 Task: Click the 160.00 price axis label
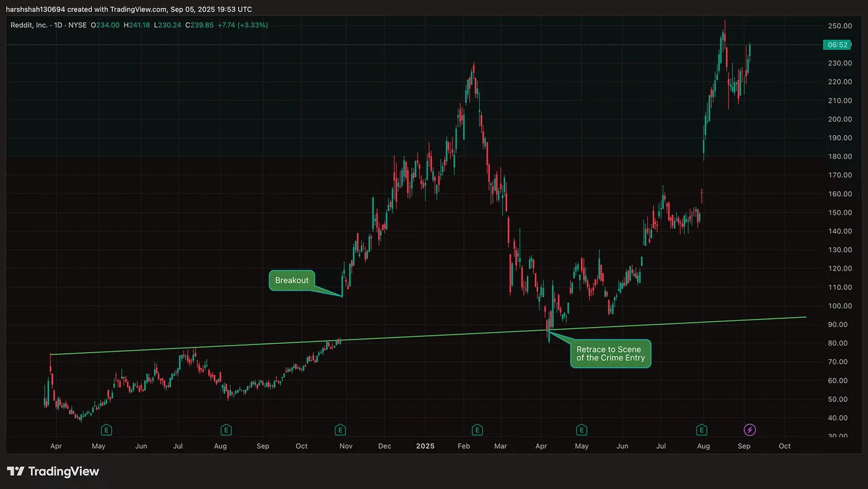tap(839, 194)
